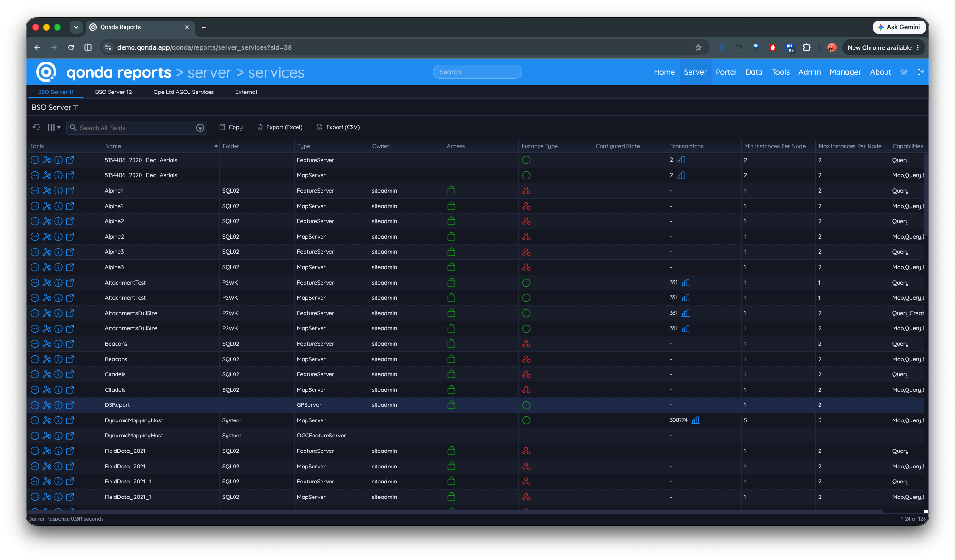This screenshot has width=955, height=560.
Task: Click the horizontal scrollbar of the table
Action: pyautogui.click(x=455, y=512)
